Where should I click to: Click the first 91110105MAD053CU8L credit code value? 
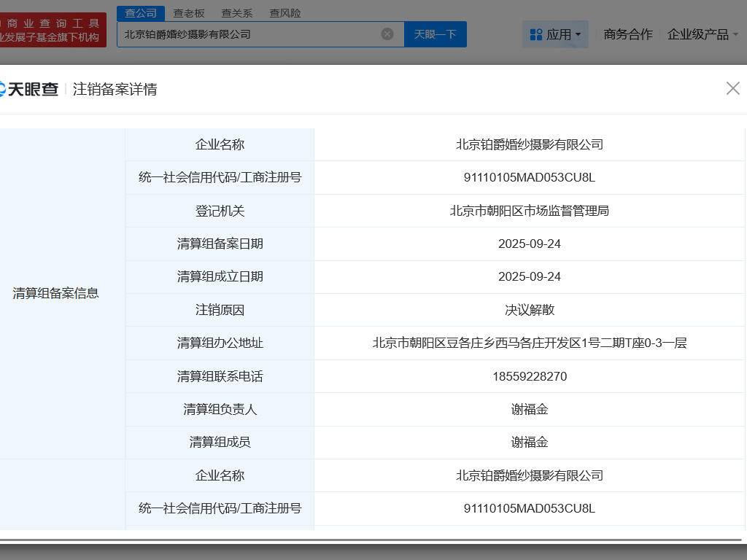click(x=530, y=178)
